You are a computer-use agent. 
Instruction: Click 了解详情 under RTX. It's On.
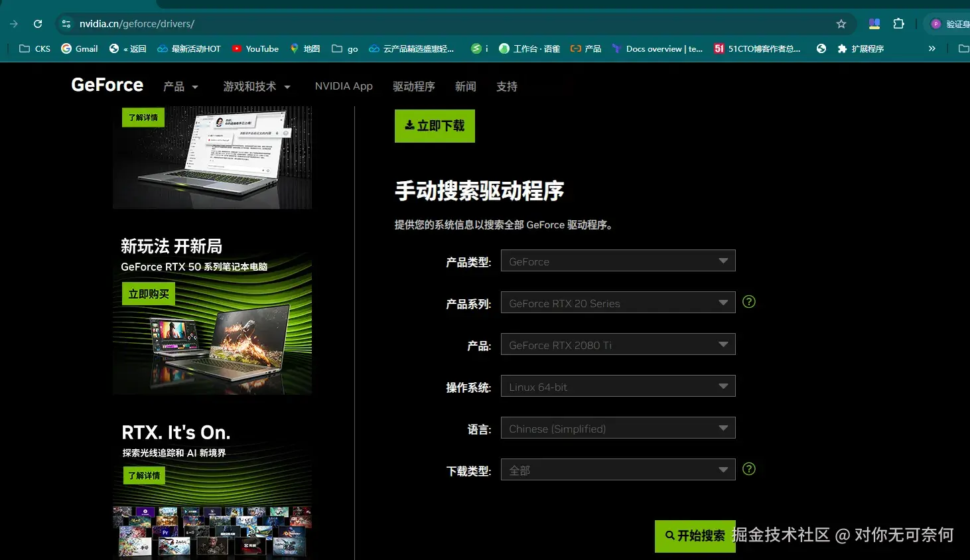[x=144, y=476]
